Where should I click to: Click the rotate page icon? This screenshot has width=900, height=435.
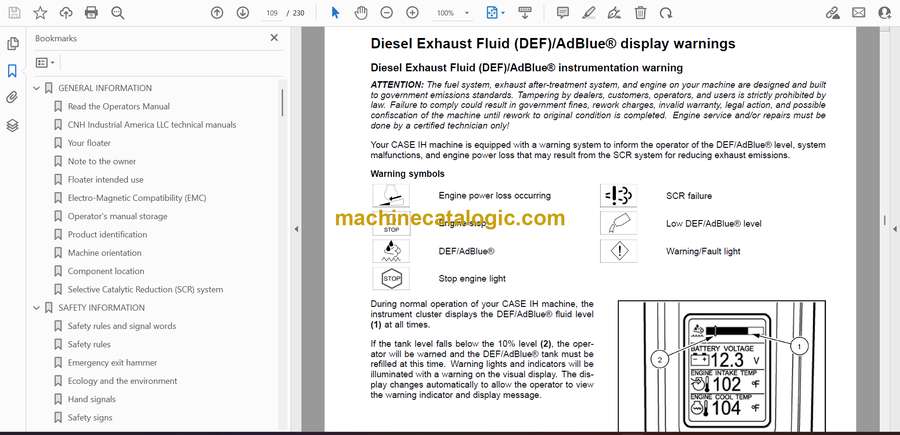pos(666,13)
